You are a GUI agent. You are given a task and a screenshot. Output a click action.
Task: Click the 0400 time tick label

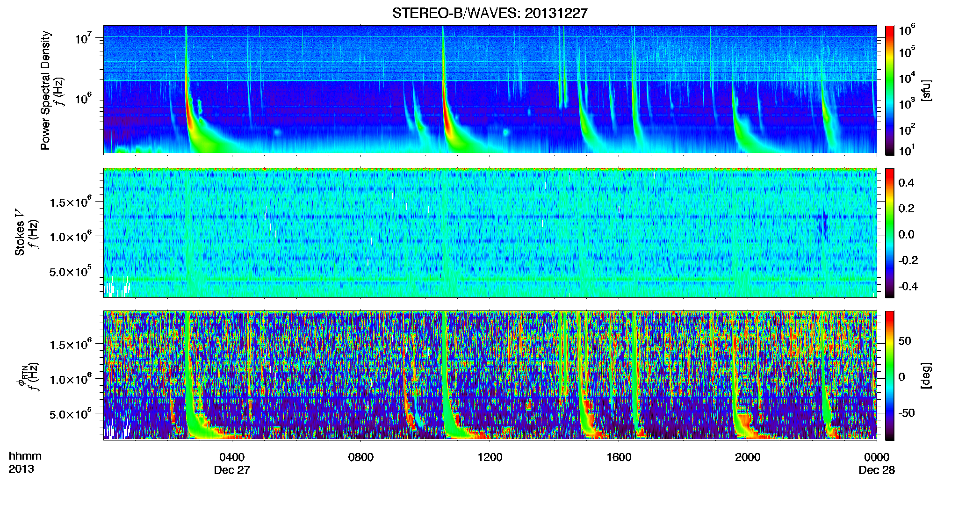[x=232, y=457]
